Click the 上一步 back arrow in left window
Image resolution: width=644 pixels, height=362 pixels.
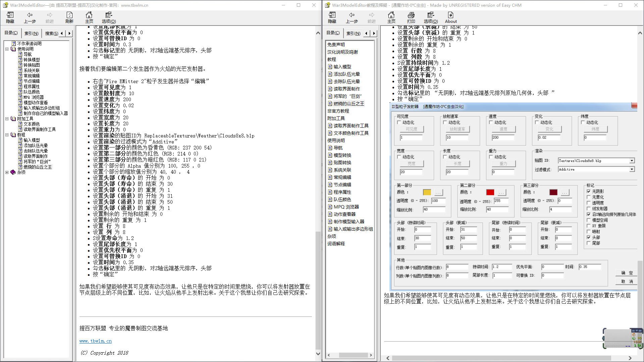(30, 17)
